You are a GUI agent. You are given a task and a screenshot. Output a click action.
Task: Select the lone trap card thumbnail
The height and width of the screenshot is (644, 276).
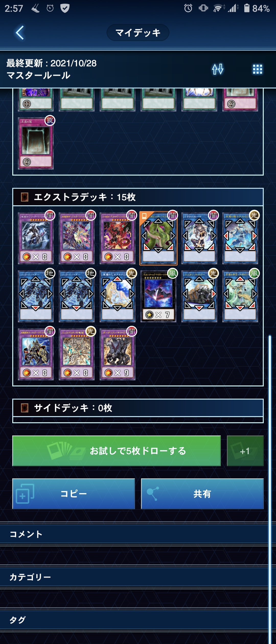36,143
